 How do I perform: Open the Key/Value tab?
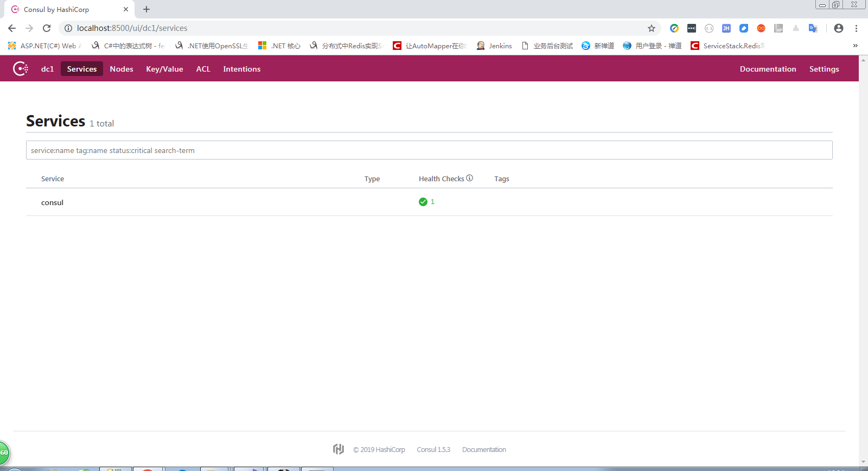point(164,69)
